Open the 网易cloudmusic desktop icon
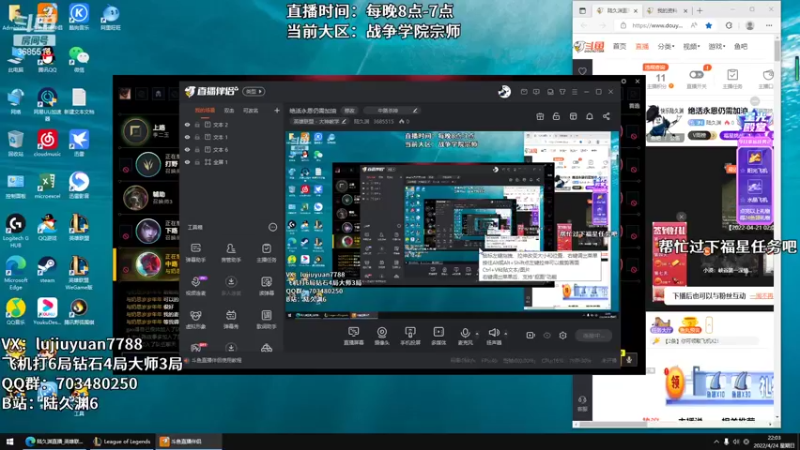Viewport: 800px width, 450px height. [x=47, y=143]
